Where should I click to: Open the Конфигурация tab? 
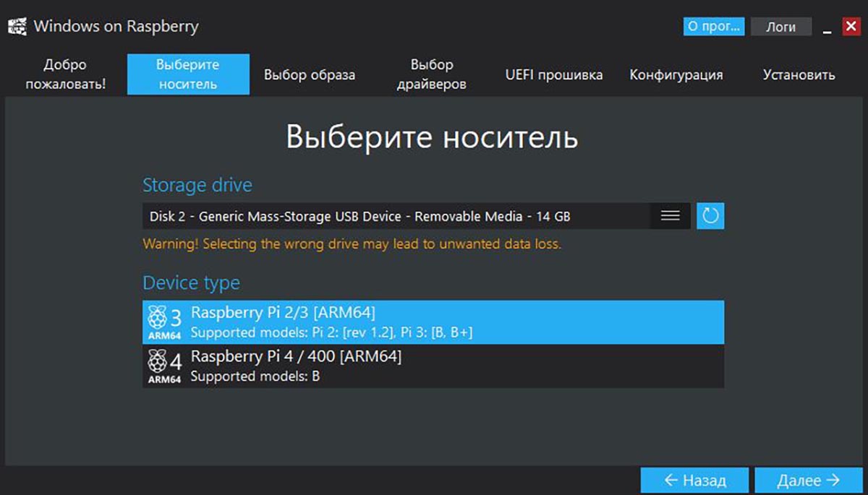click(x=676, y=74)
